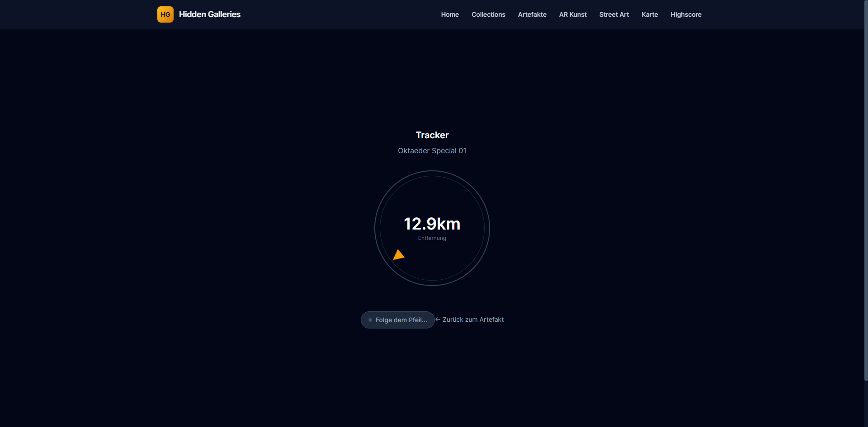Screen dimensions: 868x427
Task: Select the Oktaeder Special 01 subtitle
Action: tap(432, 150)
